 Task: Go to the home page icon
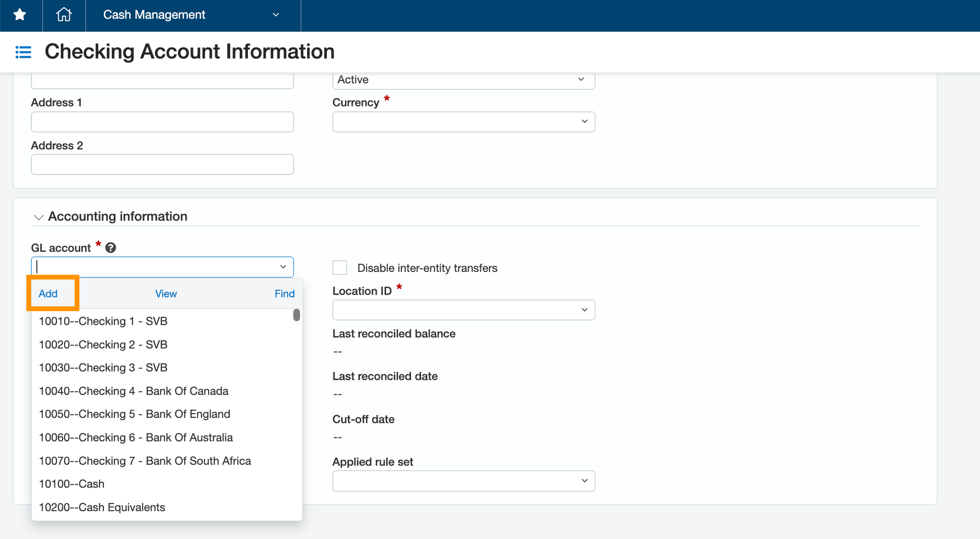pos(64,15)
